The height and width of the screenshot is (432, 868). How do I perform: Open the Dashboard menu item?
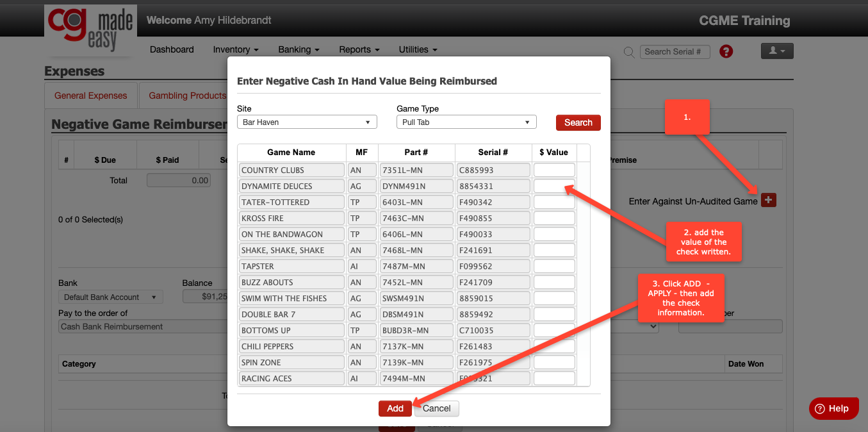coord(172,49)
